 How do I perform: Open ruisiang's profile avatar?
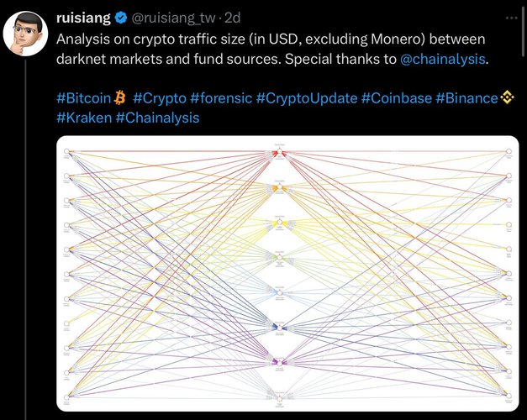25,34
